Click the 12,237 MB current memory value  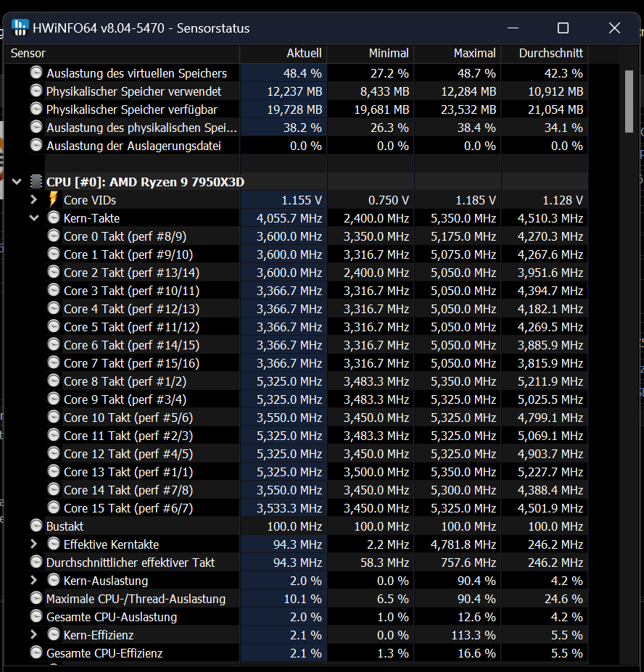coord(294,91)
